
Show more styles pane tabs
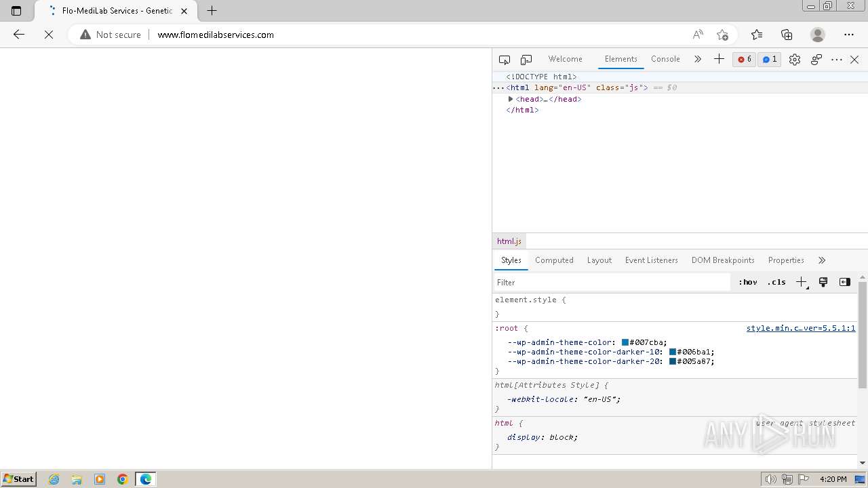pyautogui.click(x=822, y=260)
